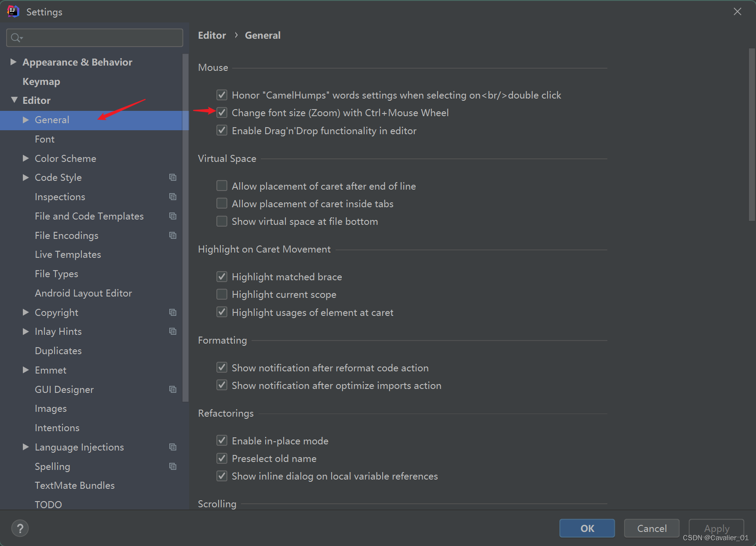Expand the Emmet node

click(26, 370)
